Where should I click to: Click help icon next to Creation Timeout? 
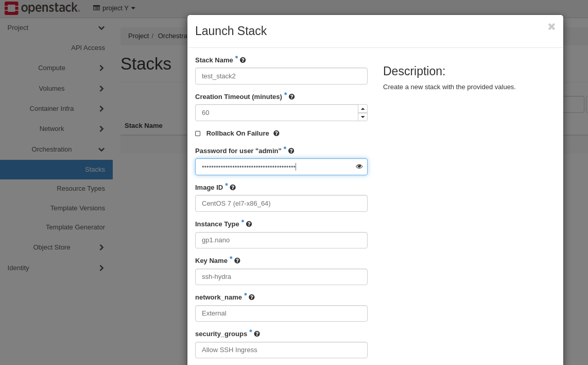292,97
